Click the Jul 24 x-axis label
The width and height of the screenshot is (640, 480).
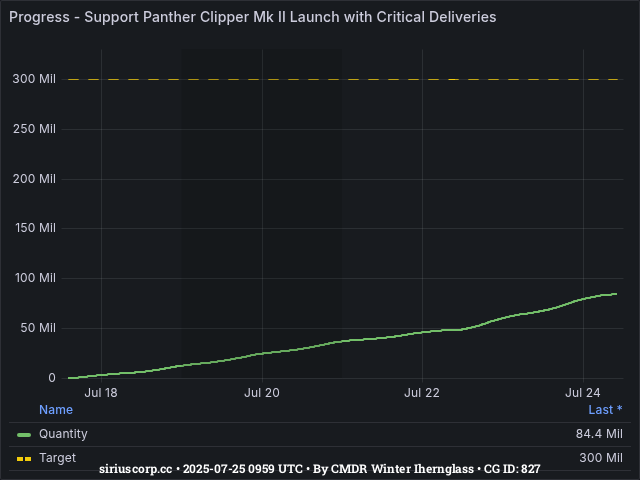(582, 393)
